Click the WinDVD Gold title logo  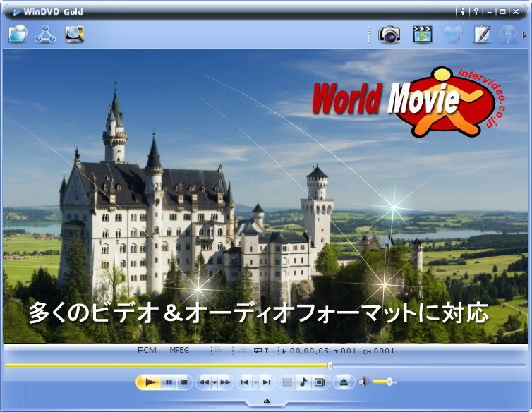pos(48,12)
